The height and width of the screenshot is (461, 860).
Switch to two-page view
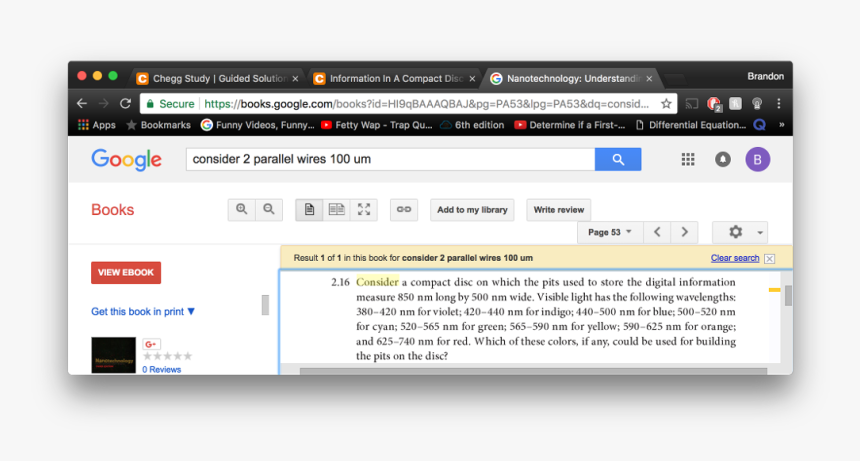(336, 209)
